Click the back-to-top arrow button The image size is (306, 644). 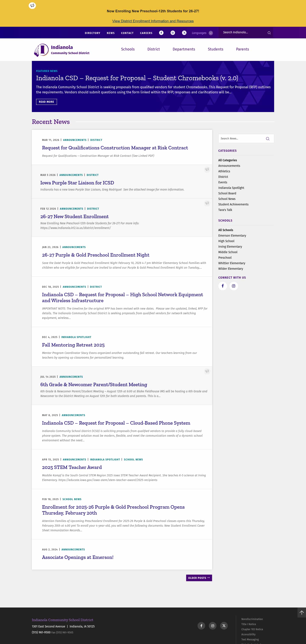[302, 613]
